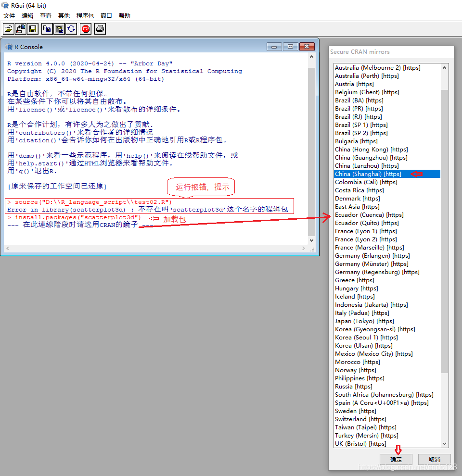The width and height of the screenshot is (462, 476).
Task: Click down arrow of CRAN mirrors list scrollbar
Action: (x=444, y=443)
